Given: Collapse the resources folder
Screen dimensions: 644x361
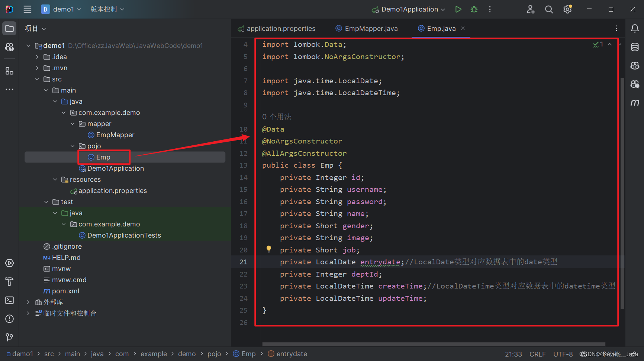Looking at the screenshot, I should 55,180.
